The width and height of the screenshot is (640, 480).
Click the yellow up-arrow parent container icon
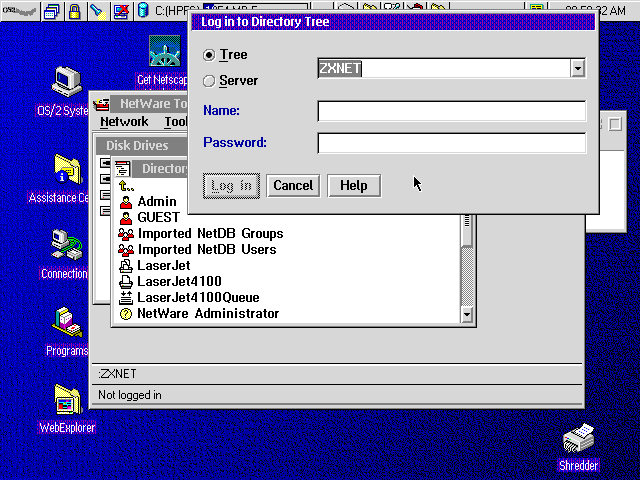[126, 186]
